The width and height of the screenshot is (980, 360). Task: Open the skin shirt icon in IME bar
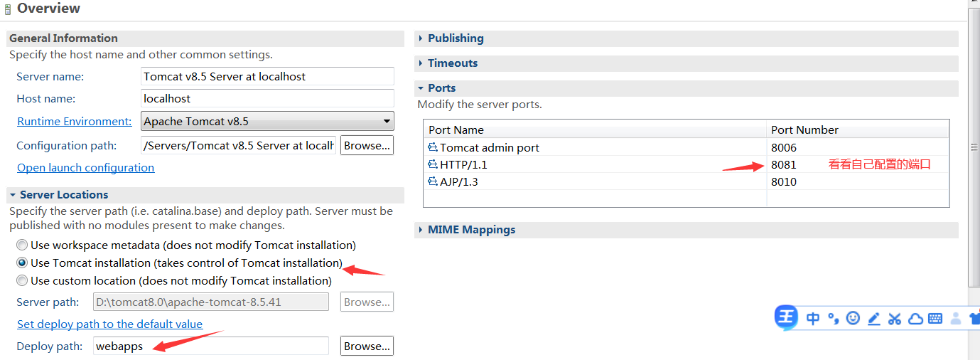point(974,319)
